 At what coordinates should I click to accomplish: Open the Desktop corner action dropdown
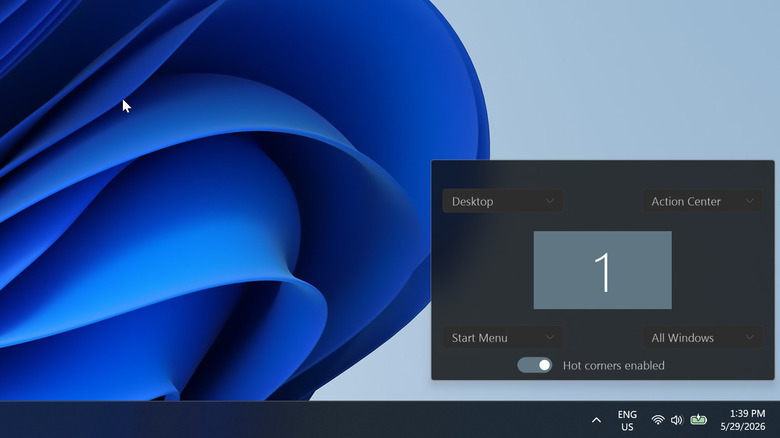click(x=502, y=201)
